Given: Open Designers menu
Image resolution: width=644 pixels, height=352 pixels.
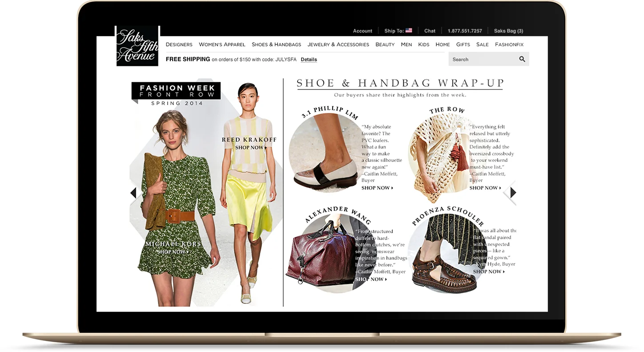Looking at the screenshot, I should click(x=179, y=45).
